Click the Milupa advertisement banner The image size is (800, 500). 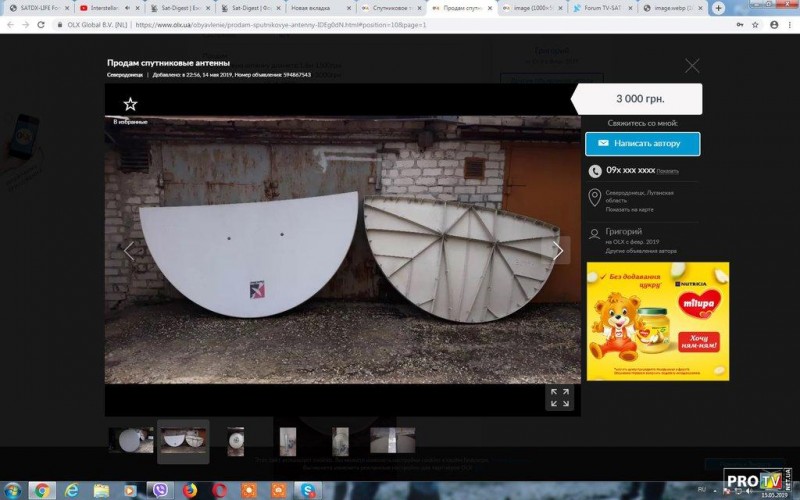tap(658, 321)
